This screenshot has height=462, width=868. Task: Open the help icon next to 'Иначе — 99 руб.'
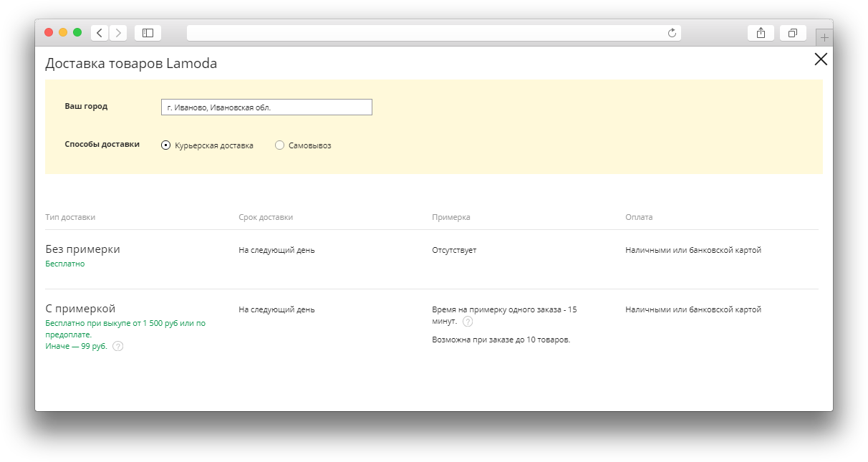click(118, 346)
